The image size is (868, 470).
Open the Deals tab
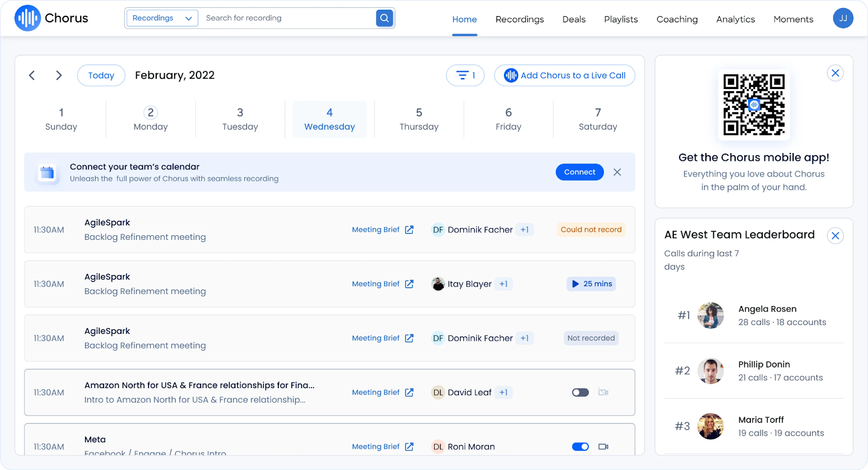click(x=574, y=19)
